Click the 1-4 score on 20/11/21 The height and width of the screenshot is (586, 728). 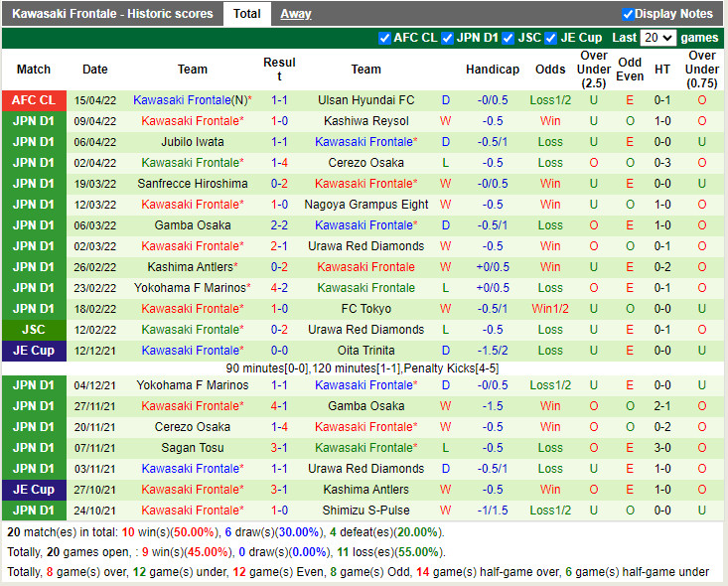(279, 427)
